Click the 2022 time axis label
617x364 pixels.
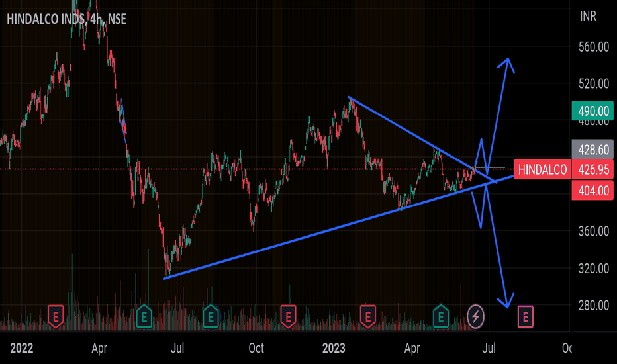pyautogui.click(x=22, y=348)
